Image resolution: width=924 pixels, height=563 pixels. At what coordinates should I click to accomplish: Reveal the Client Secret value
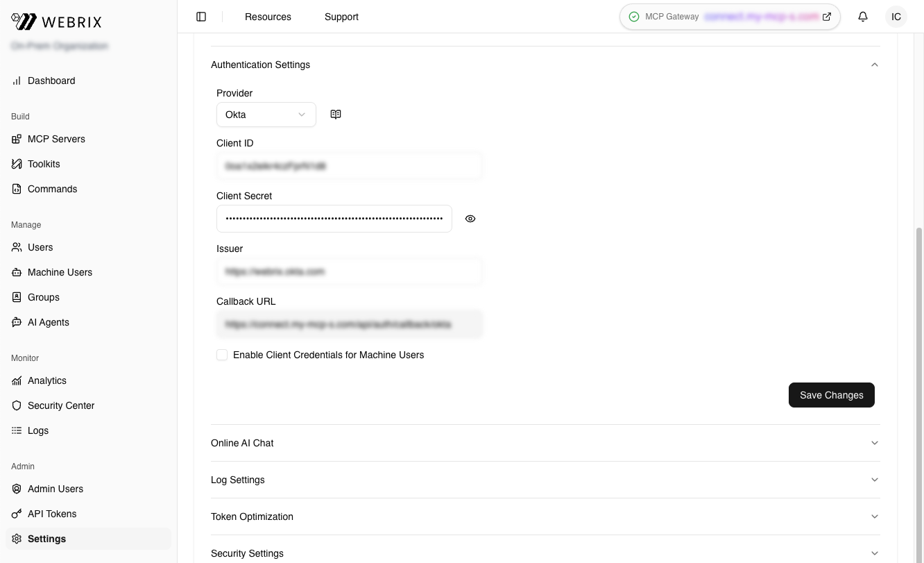470,219
